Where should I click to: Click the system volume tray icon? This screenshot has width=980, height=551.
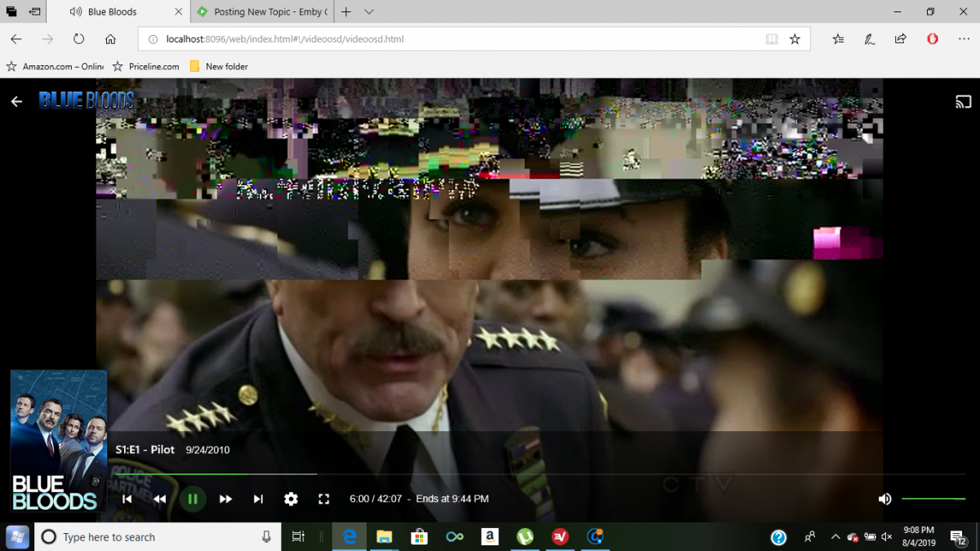point(887,536)
